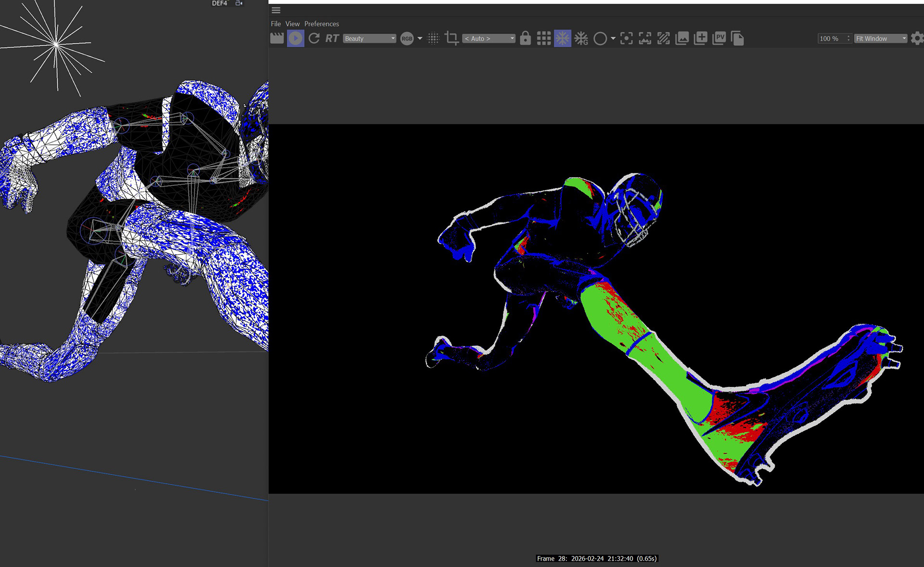This screenshot has width=924, height=567.
Task: Click the snowflake G freeze geometry icon
Action: (581, 38)
